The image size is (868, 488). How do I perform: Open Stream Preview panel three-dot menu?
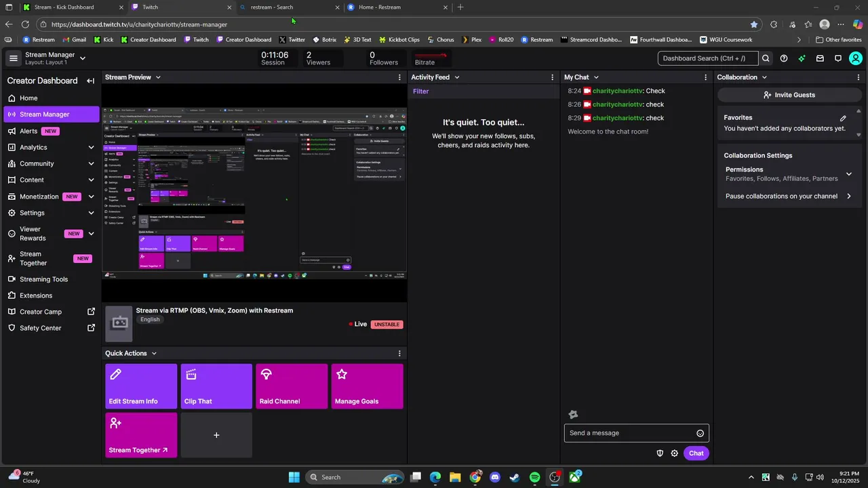tap(399, 77)
